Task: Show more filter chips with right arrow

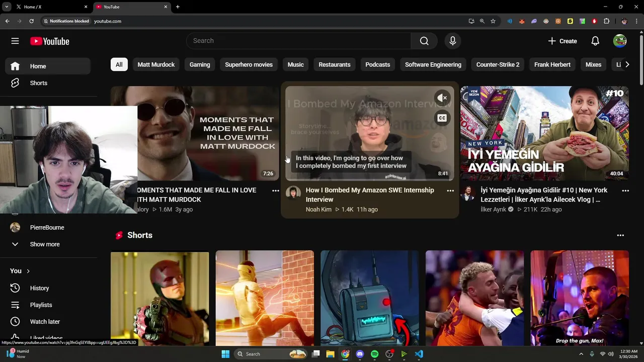Action: [x=627, y=64]
